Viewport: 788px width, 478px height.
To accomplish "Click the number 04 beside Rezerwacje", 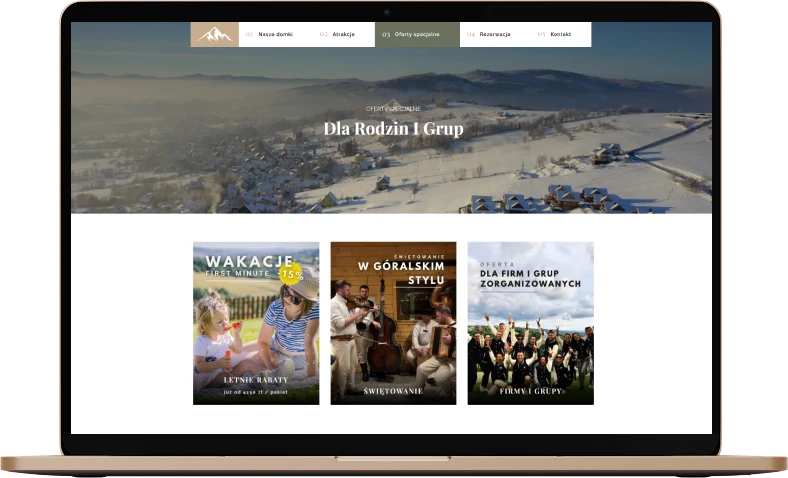I will click(471, 35).
